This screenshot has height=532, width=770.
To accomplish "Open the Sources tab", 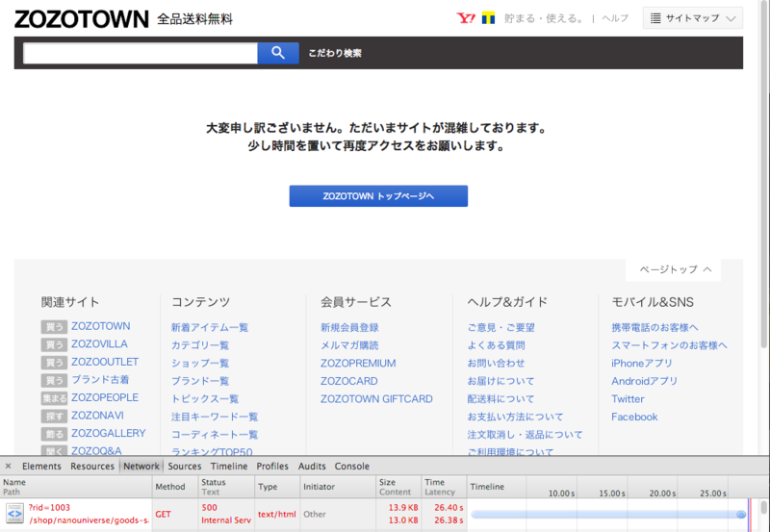I will pyautogui.click(x=185, y=467).
